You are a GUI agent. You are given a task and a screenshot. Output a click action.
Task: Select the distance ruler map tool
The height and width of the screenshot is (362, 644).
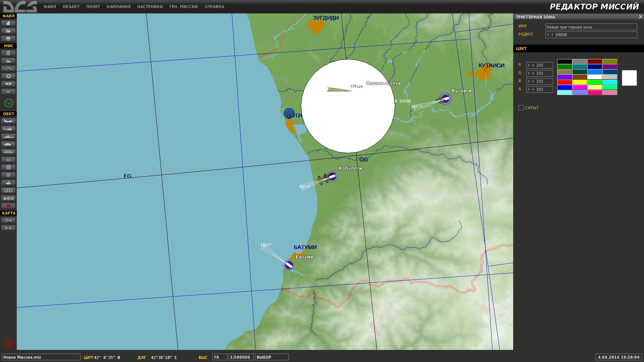click(x=8, y=228)
